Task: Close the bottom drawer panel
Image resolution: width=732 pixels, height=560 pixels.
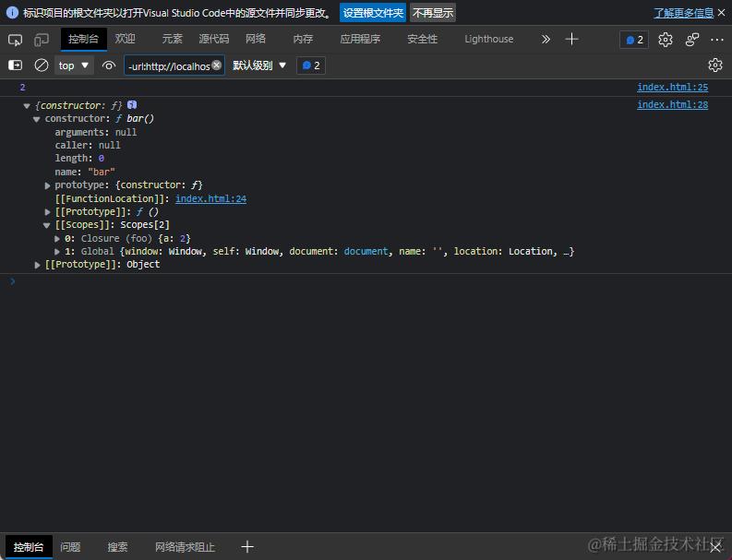Action: tap(715, 546)
